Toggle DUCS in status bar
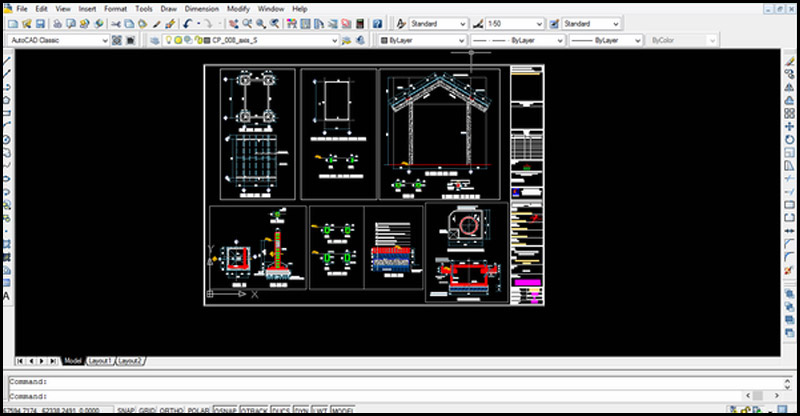The width and height of the screenshot is (800, 416). (x=281, y=410)
